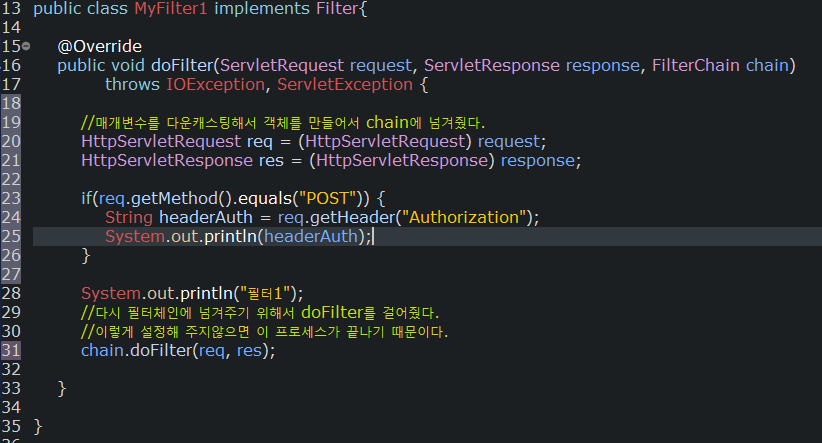The width and height of the screenshot is (822, 443).
Task: Click the comment mentioning 다운캐스팅
Action: pyautogui.click(x=283, y=123)
